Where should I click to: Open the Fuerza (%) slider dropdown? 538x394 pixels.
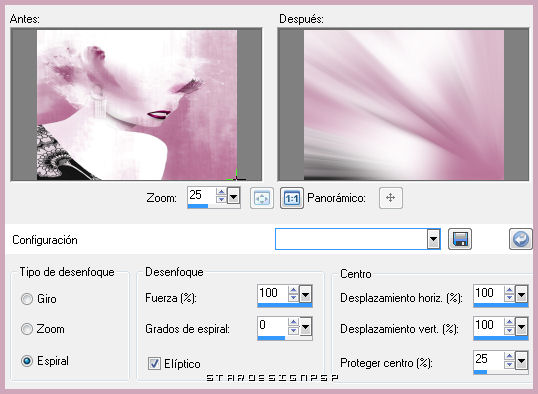pos(305,294)
